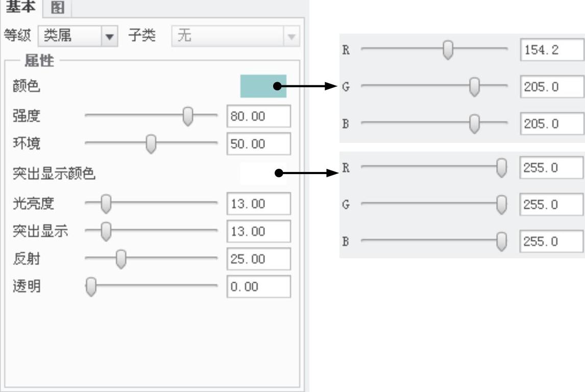
Task: Click the 环境 slider handle
Action: [x=151, y=144]
